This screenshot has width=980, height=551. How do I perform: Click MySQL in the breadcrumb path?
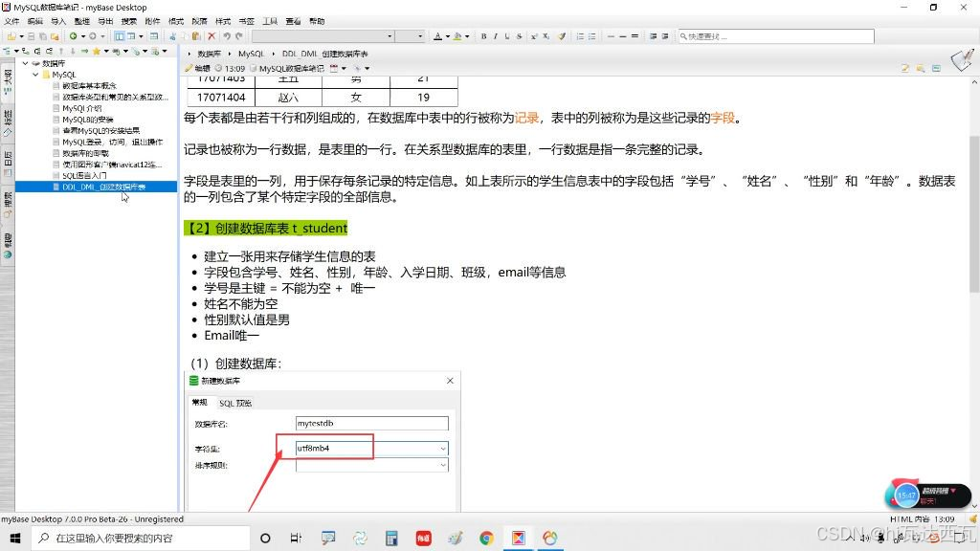tap(252, 54)
